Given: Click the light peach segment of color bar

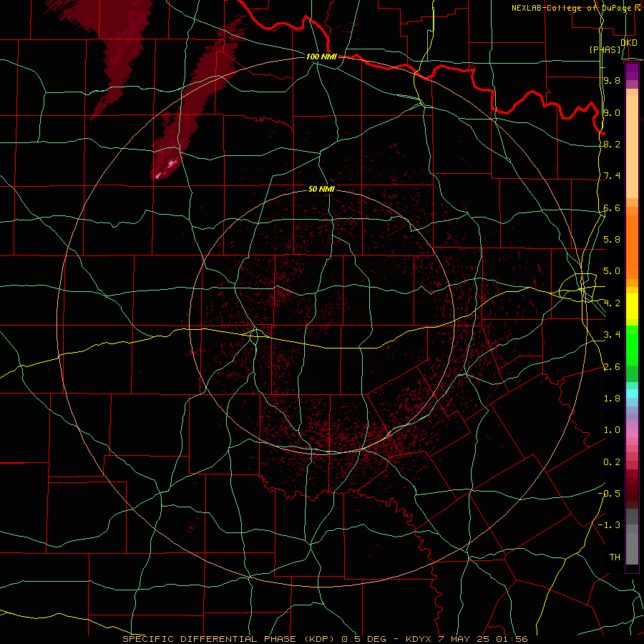Looking at the screenshot, I should (632, 148).
